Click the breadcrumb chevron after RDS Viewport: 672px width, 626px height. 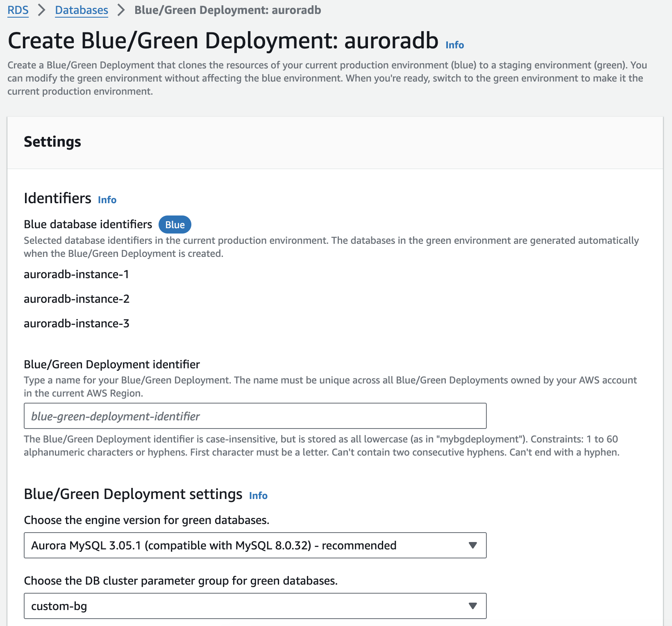tap(41, 10)
